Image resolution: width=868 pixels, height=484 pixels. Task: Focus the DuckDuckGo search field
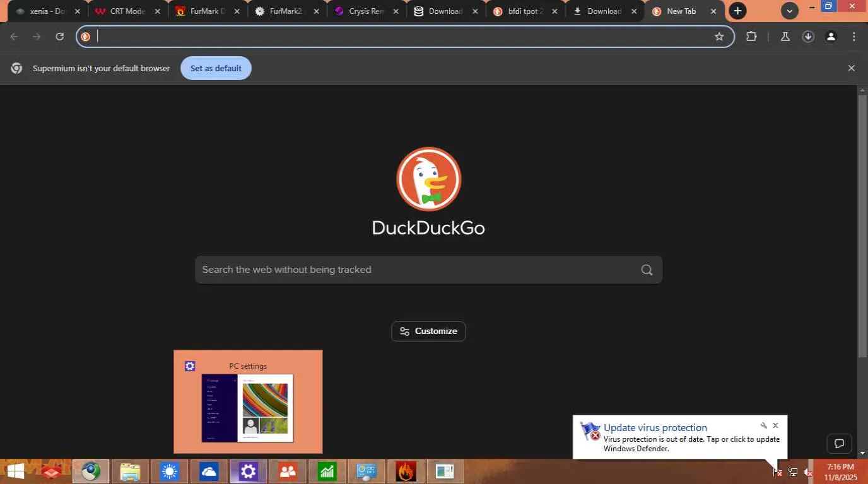(x=428, y=270)
